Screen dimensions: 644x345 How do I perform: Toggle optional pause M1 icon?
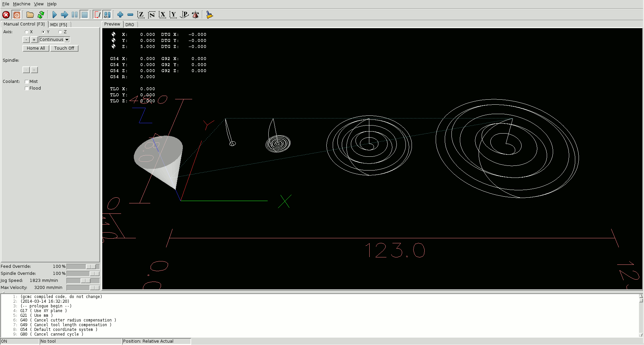click(107, 15)
